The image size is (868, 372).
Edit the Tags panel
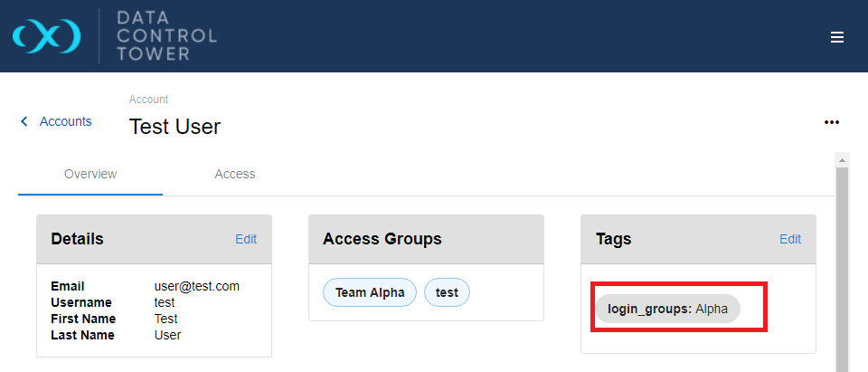click(790, 239)
